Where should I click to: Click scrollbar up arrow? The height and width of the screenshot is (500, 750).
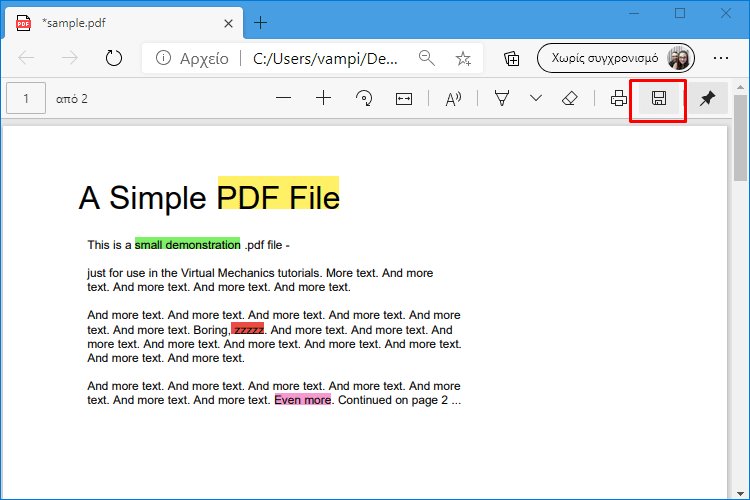click(740, 88)
